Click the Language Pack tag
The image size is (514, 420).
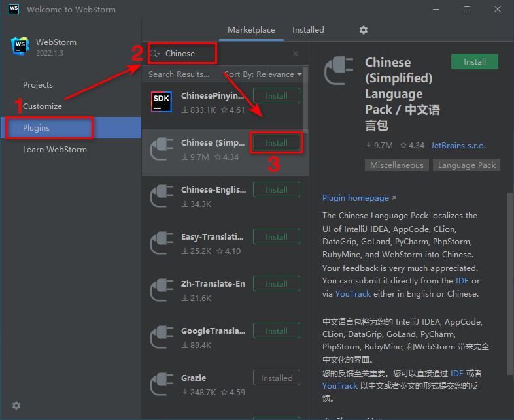(x=466, y=165)
